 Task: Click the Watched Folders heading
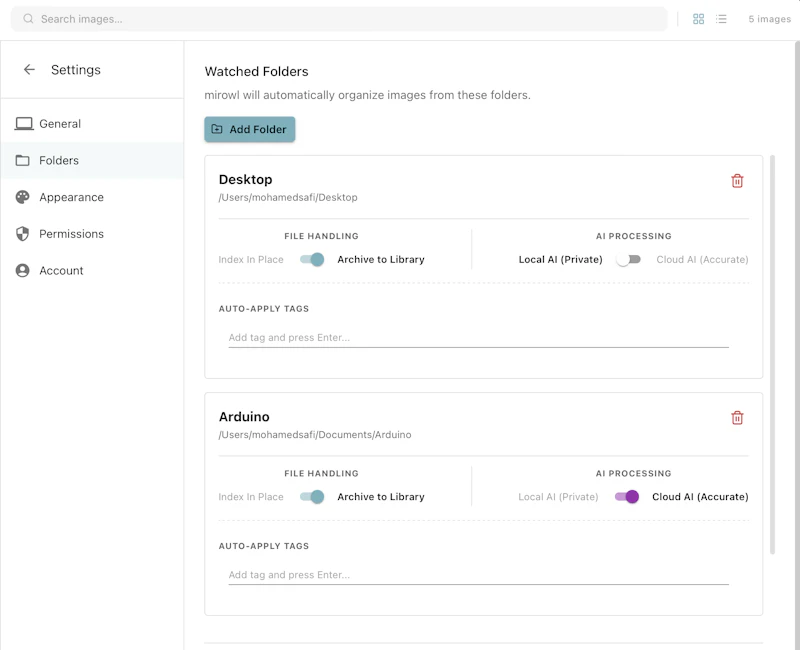point(256,71)
